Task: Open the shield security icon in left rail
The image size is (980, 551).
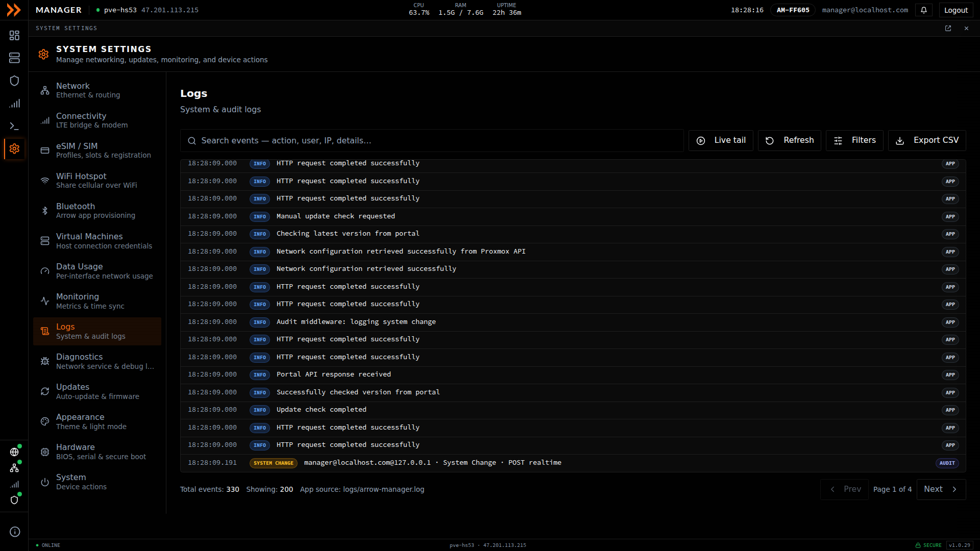Action: coord(14,81)
